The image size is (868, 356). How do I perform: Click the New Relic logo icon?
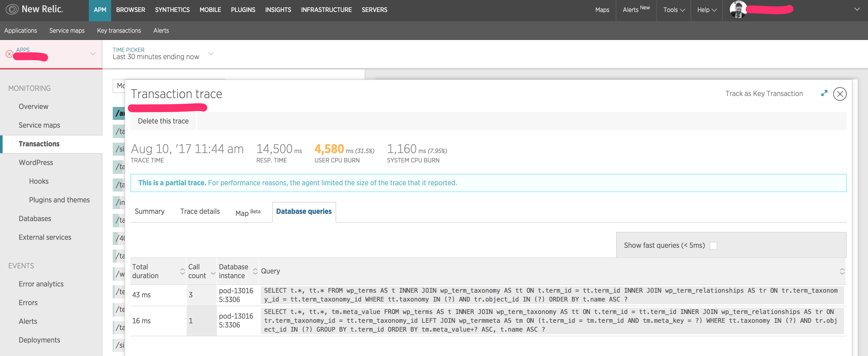click(x=12, y=9)
